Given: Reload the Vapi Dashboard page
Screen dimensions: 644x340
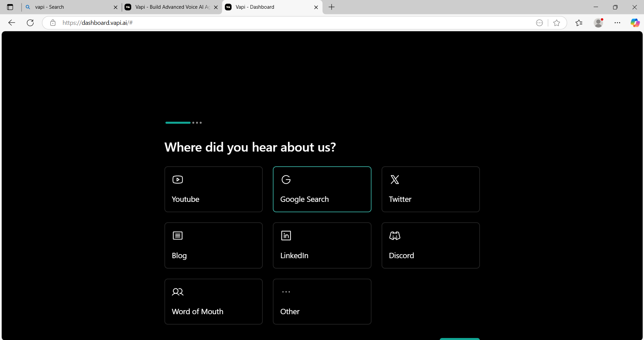Looking at the screenshot, I should click(x=30, y=22).
